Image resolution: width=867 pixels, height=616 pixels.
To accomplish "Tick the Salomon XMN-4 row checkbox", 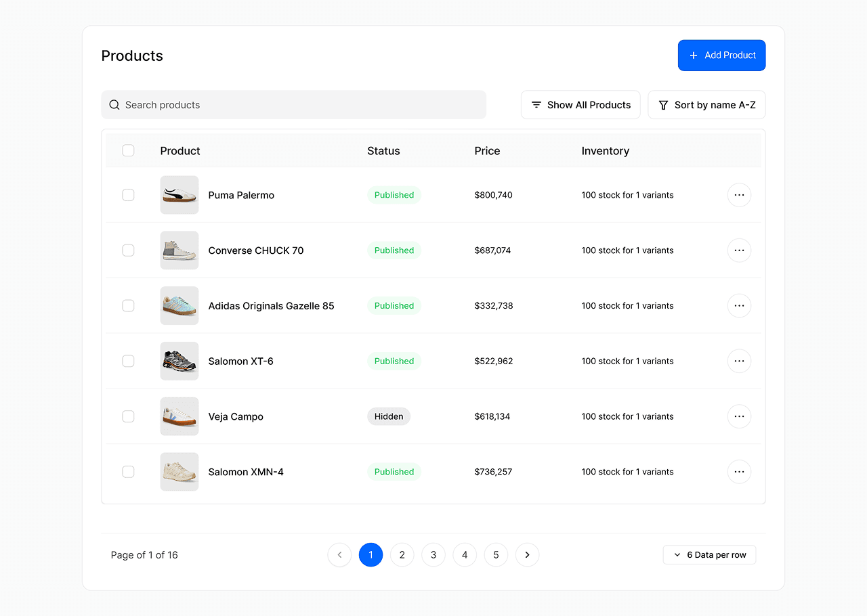I will (128, 472).
